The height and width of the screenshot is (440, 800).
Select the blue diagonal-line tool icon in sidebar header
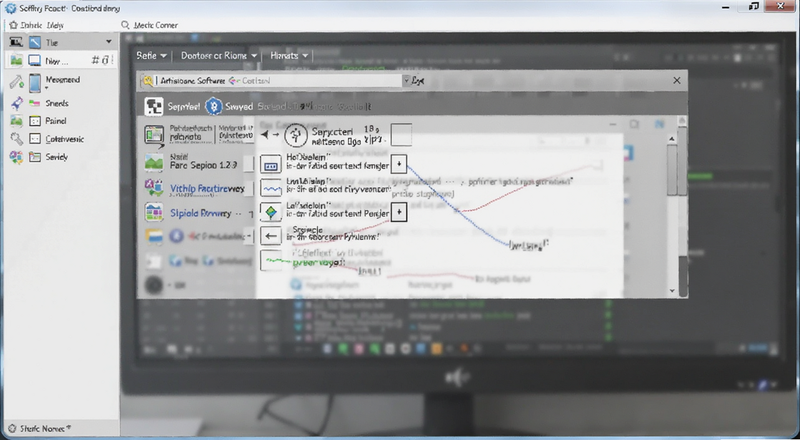pos(35,42)
